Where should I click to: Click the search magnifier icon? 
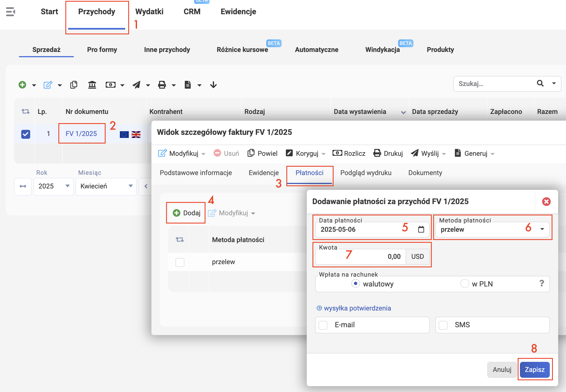click(x=540, y=83)
